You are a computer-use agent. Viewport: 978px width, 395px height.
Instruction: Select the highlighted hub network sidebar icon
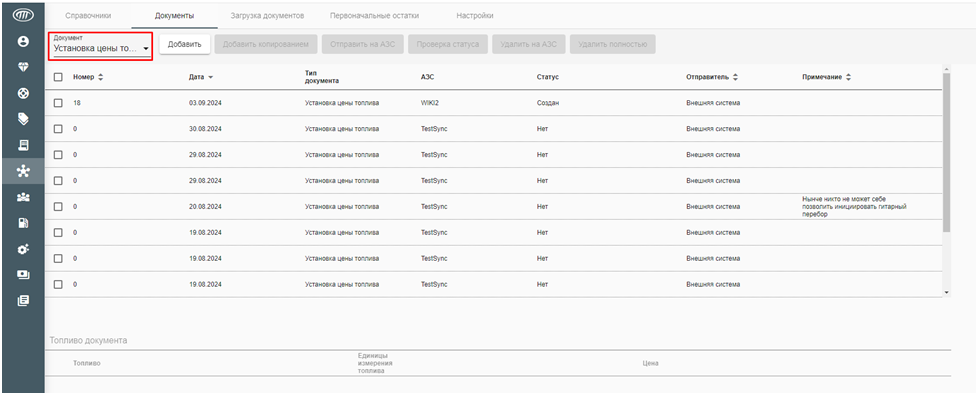23,171
